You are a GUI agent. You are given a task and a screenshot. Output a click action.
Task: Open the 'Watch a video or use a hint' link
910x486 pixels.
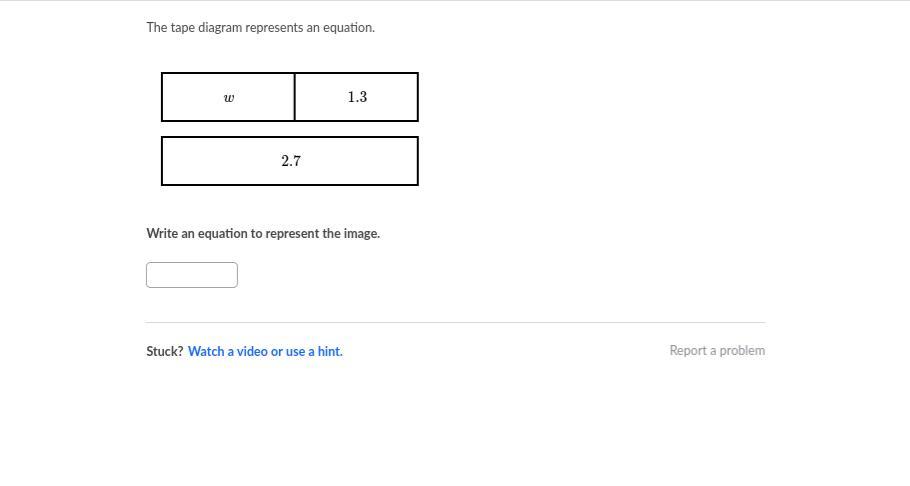[265, 351]
